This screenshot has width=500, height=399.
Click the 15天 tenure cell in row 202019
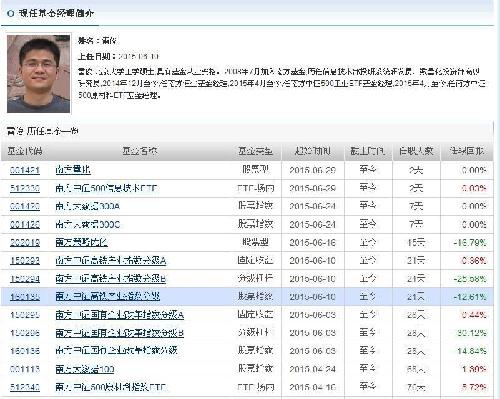(x=416, y=242)
